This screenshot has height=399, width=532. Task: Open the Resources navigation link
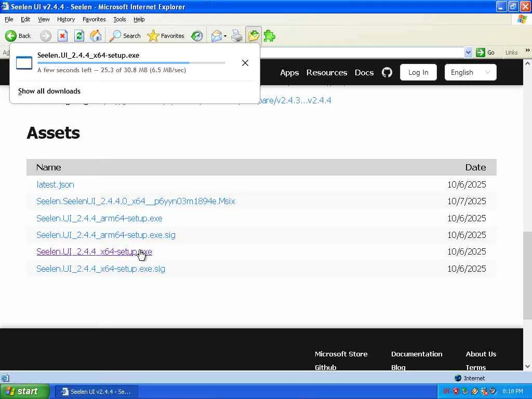(x=327, y=73)
